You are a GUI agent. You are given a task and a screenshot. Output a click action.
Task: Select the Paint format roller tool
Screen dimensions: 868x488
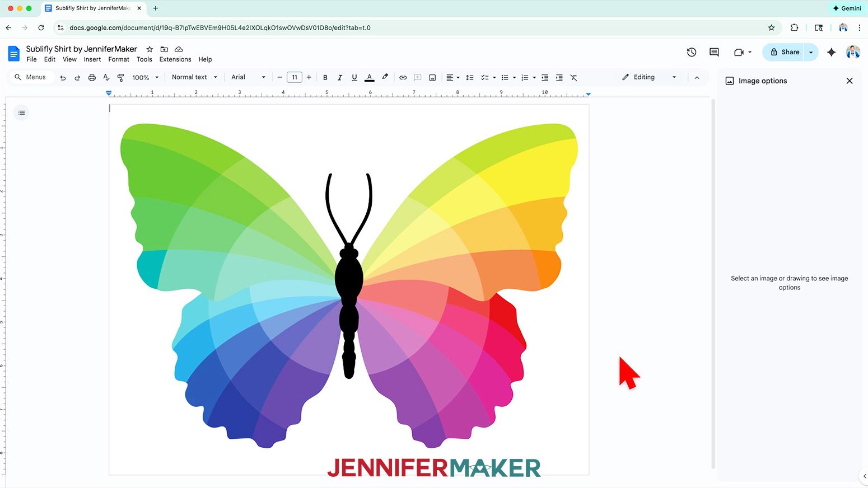coord(120,78)
